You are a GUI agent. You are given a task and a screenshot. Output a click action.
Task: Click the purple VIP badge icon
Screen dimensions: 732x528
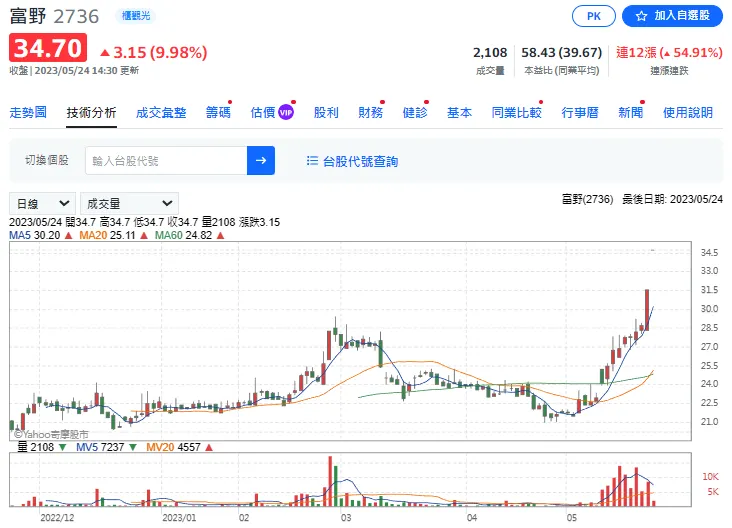pyautogui.click(x=286, y=113)
